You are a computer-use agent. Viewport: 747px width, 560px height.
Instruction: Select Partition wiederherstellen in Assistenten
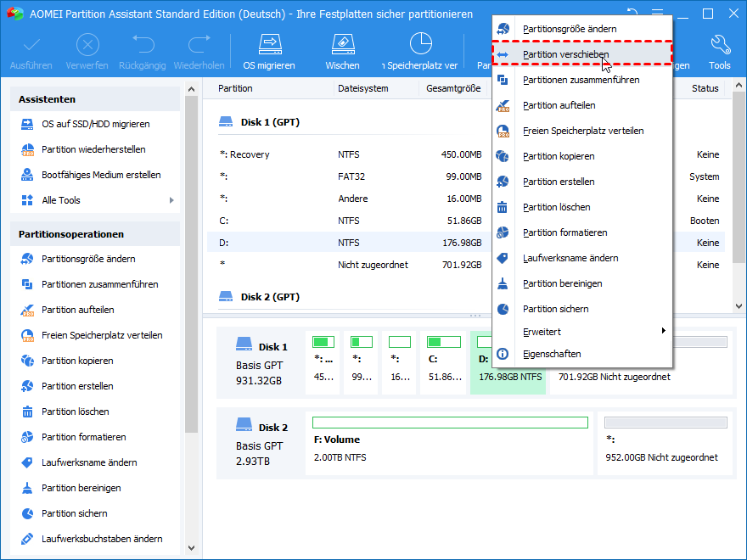(x=93, y=149)
